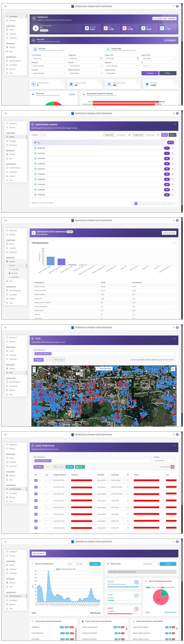View details of Hasil Pendataan row 7

[x=36, y=521]
